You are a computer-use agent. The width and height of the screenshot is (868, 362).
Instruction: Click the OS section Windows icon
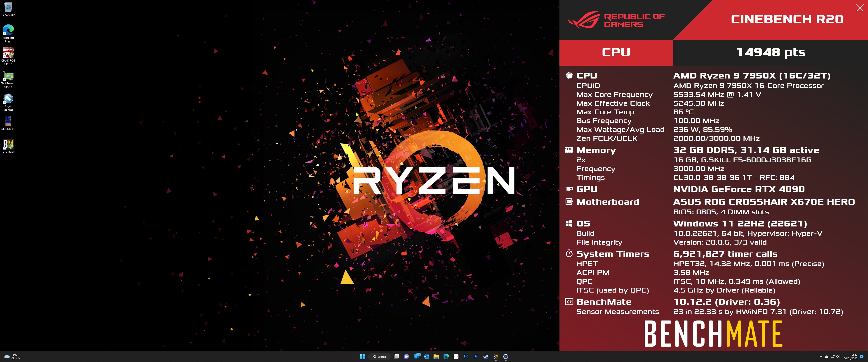569,223
